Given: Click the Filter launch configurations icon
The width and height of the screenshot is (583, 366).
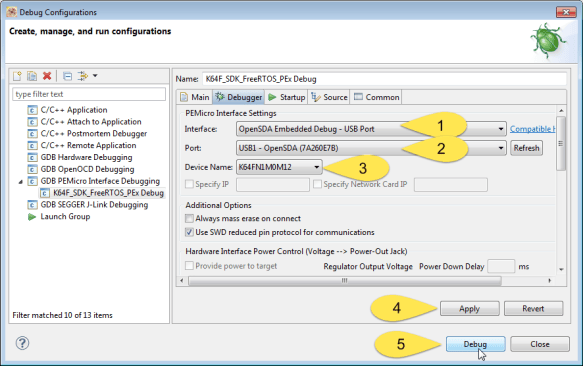Looking at the screenshot, I should tap(82, 76).
